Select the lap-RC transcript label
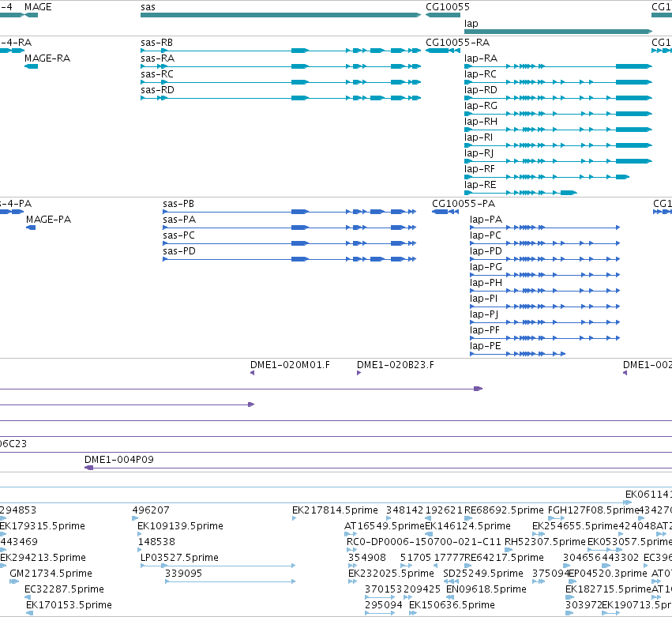Screen dimensions: 672x617 click(x=480, y=74)
